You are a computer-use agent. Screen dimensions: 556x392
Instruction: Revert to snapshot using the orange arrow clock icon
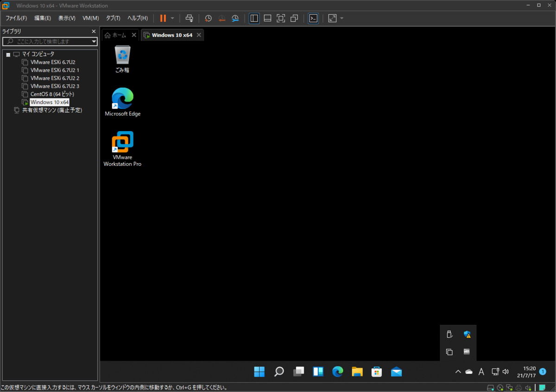click(x=222, y=19)
